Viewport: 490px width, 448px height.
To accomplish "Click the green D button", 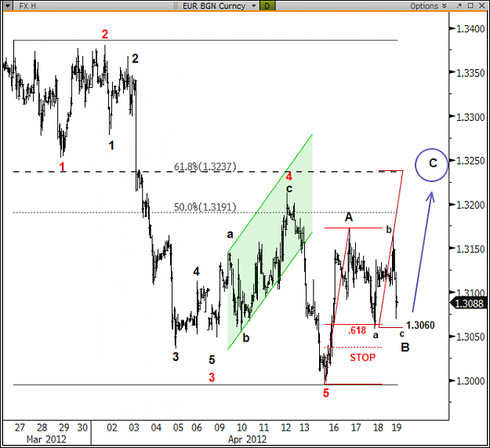I will (267, 6).
